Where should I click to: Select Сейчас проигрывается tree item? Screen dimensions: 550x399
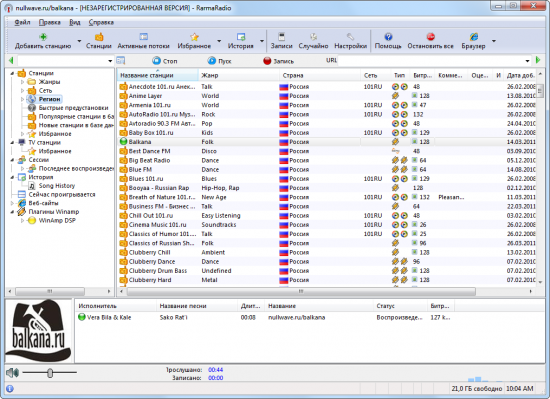tap(62, 195)
